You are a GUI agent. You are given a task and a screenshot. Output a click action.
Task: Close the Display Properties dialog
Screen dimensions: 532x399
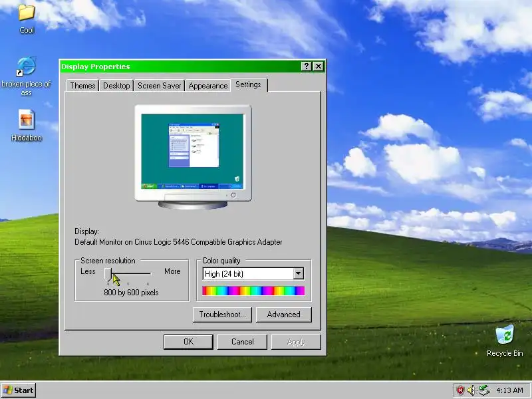[319, 66]
